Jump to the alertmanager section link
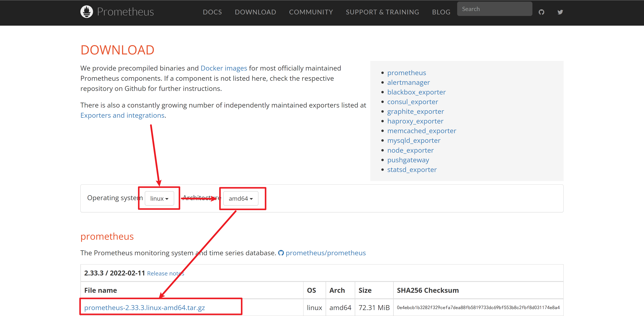This screenshot has width=644, height=316. 408,82
